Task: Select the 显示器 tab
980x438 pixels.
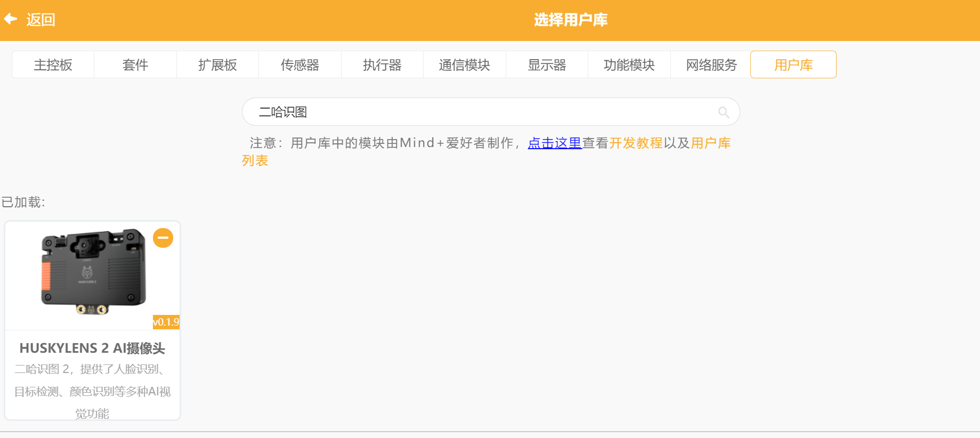Action: 547,65
